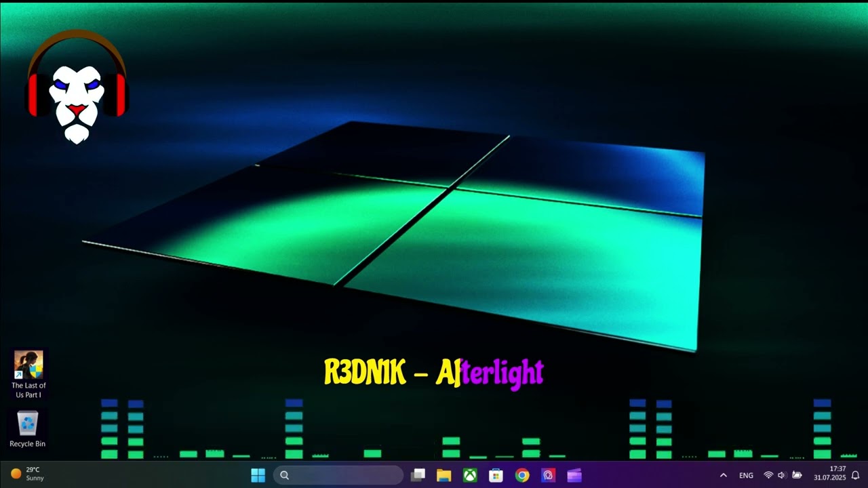Open the Windows Start menu

pyautogui.click(x=258, y=475)
